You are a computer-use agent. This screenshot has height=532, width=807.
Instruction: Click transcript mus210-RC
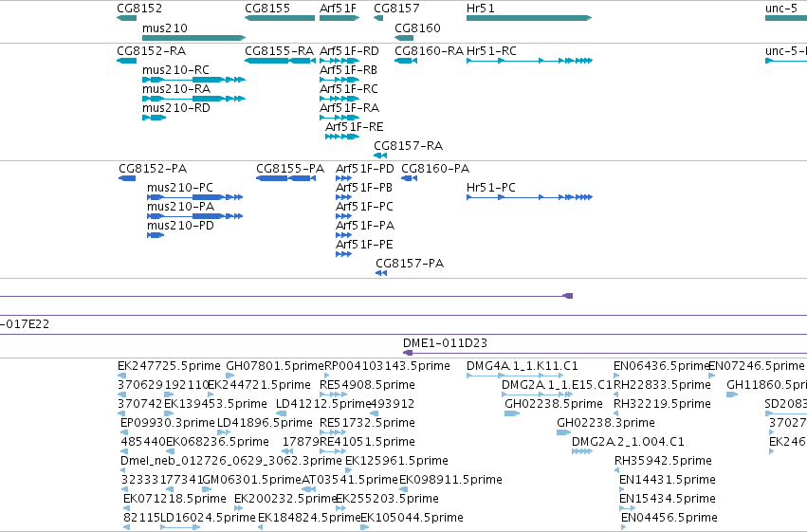click(x=175, y=70)
